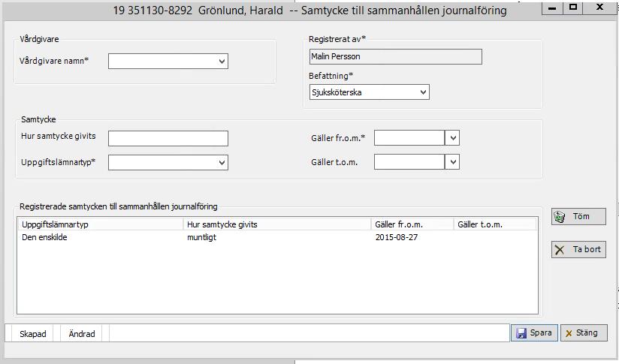Close the window with the title bar X

pyautogui.click(x=599, y=8)
